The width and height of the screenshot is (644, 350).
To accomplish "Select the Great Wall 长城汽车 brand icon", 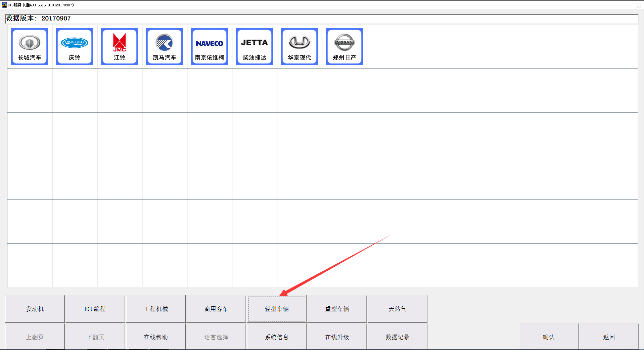I will pyautogui.click(x=30, y=47).
